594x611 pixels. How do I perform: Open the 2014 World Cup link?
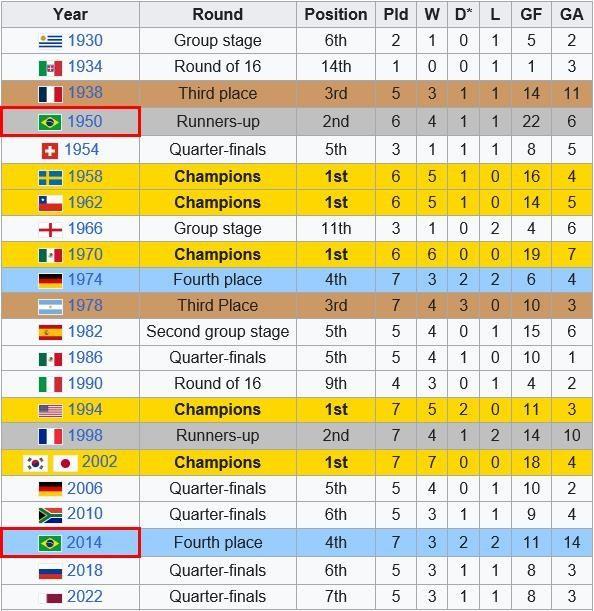point(85,542)
